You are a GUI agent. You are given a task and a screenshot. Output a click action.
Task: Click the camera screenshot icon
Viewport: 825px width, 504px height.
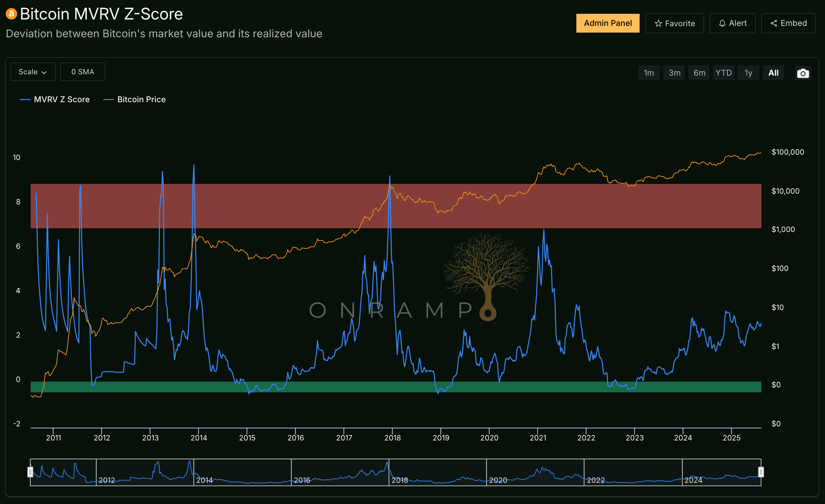click(x=803, y=73)
